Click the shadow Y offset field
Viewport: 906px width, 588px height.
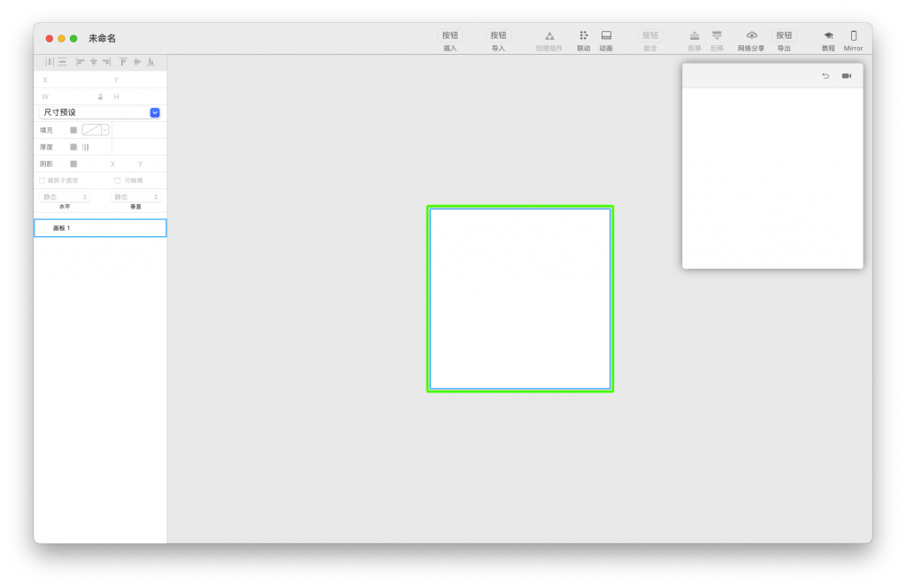coord(141,164)
